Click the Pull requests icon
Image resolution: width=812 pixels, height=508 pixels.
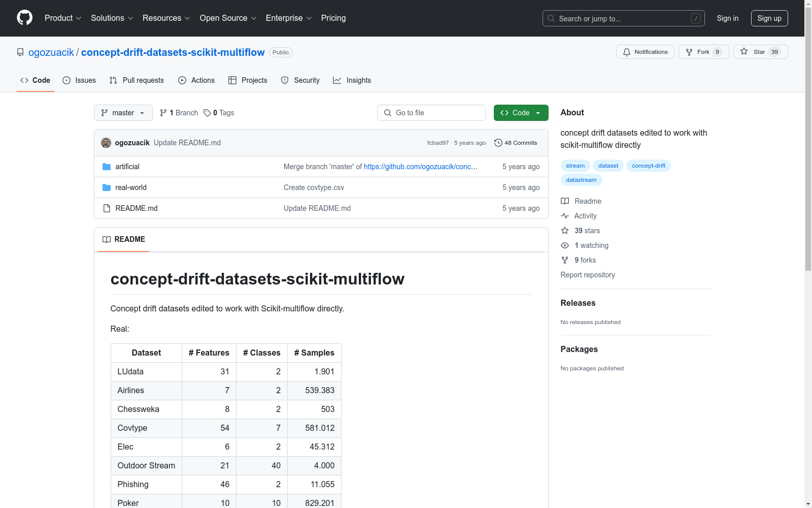pos(113,80)
